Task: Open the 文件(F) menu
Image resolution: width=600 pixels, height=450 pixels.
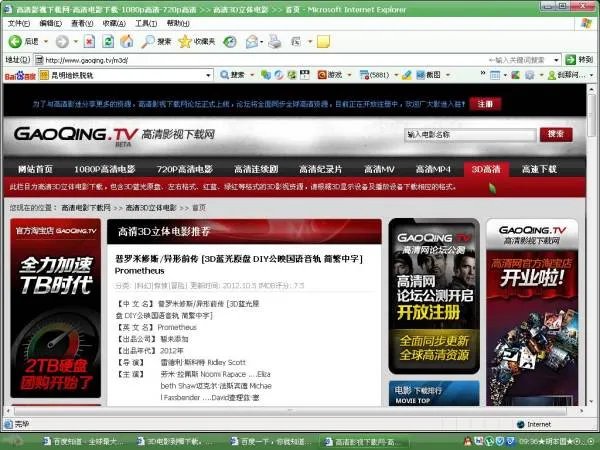Action: [19, 23]
